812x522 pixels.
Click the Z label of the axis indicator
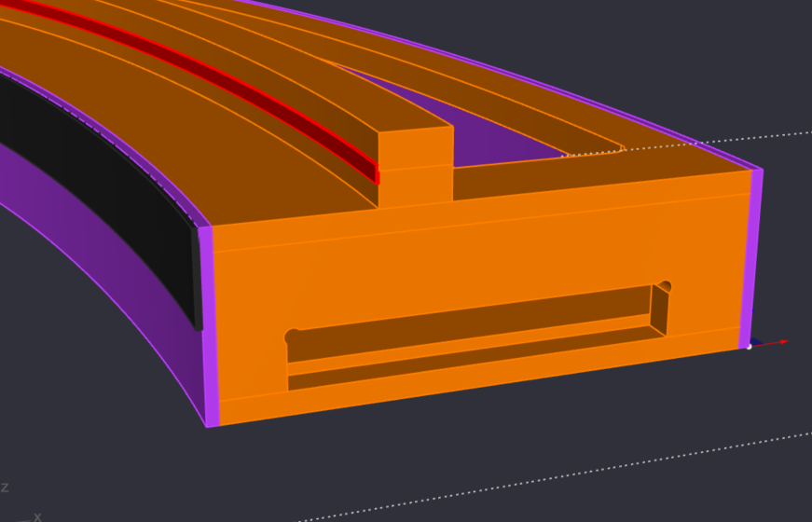[x=5, y=487]
